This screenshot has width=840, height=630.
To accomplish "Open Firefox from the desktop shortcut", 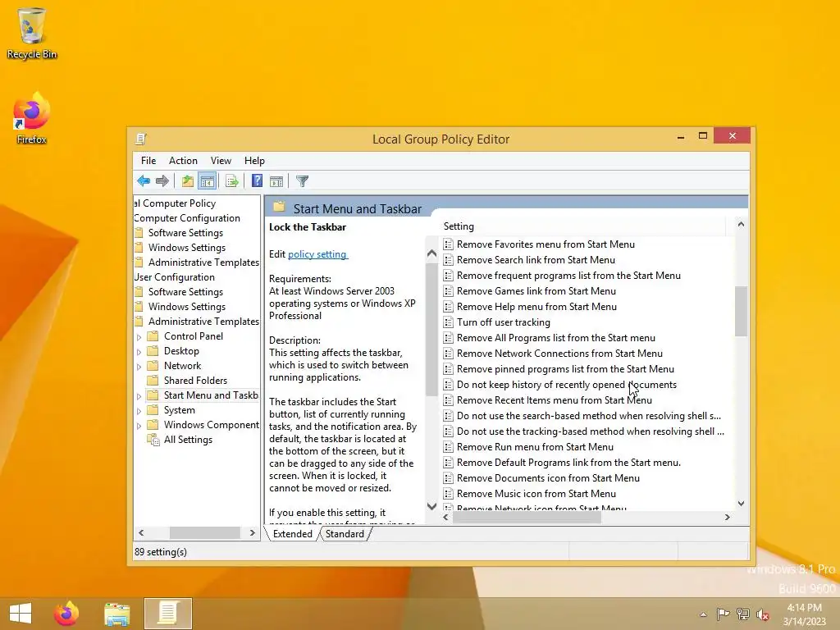I will click(32, 118).
